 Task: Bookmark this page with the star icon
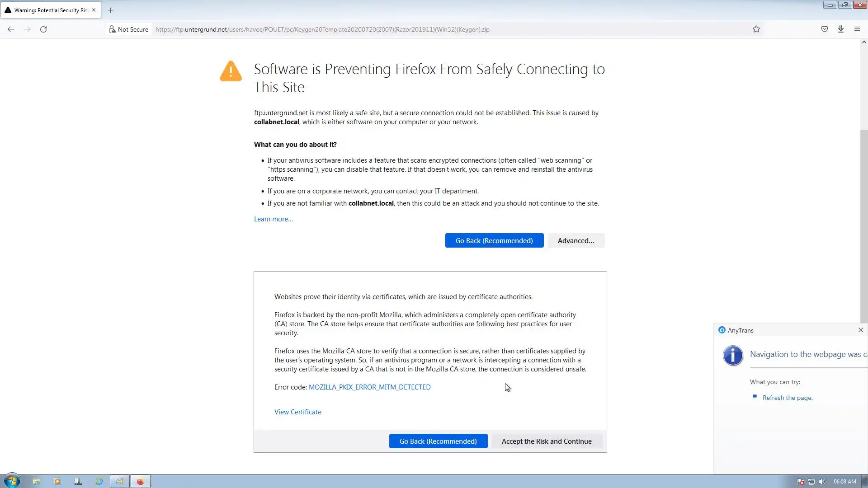click(x=756, y=29)
